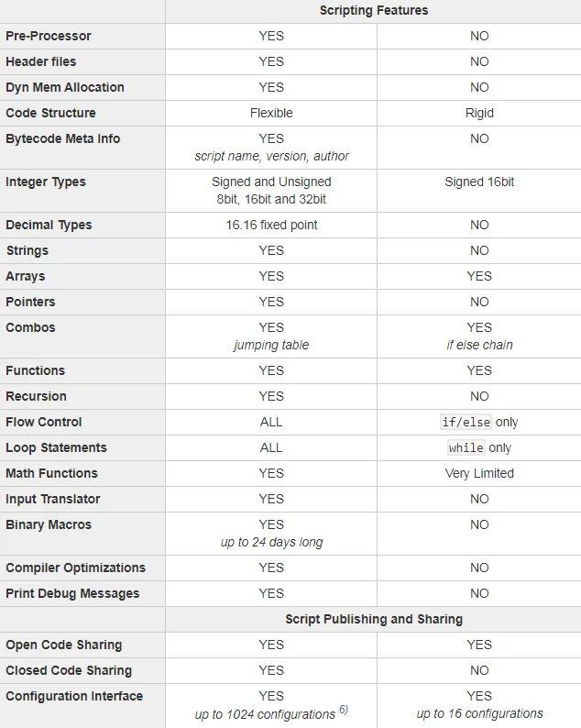Select the 16.16 fixed point cell
Viewport: 581px width, 728px height.
coord(271,225)
